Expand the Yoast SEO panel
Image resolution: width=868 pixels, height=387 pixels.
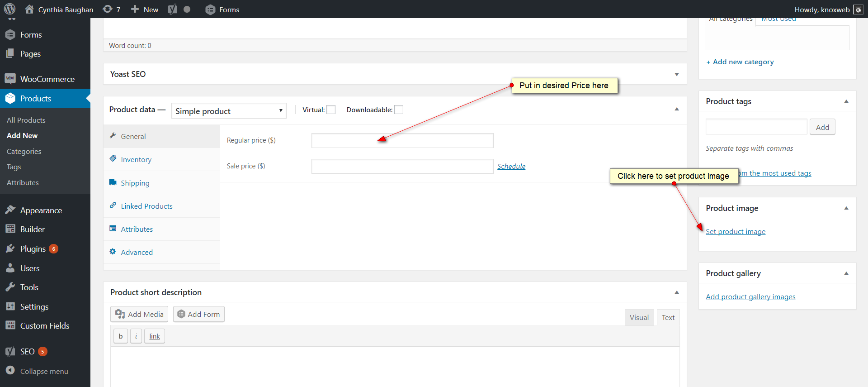pos(677,74)
